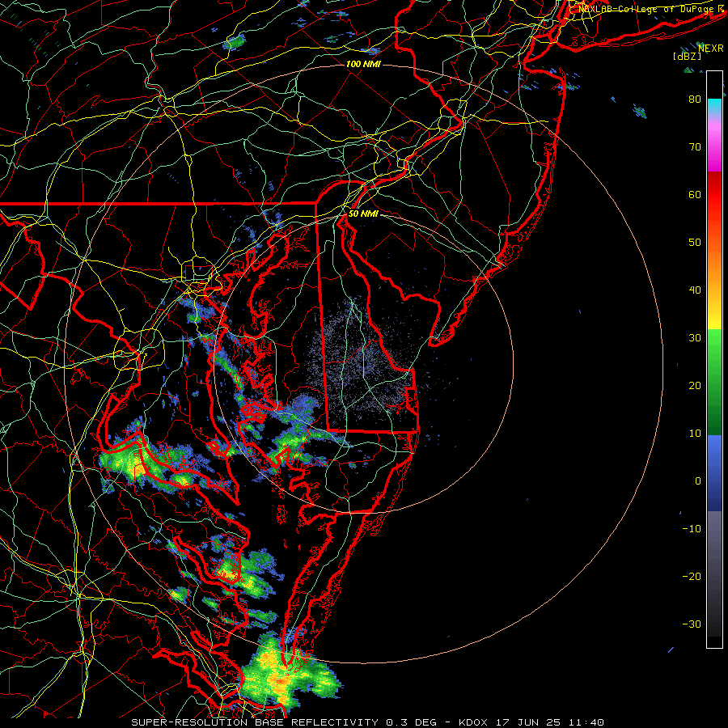Click the "100 NMI" range ring label

click(363, 64)
